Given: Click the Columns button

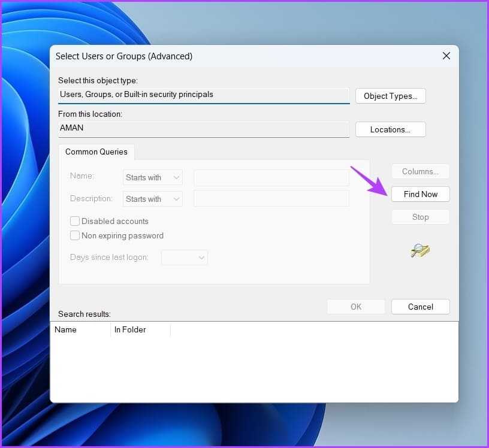Looking at the screenshot, I should (420, 171).
